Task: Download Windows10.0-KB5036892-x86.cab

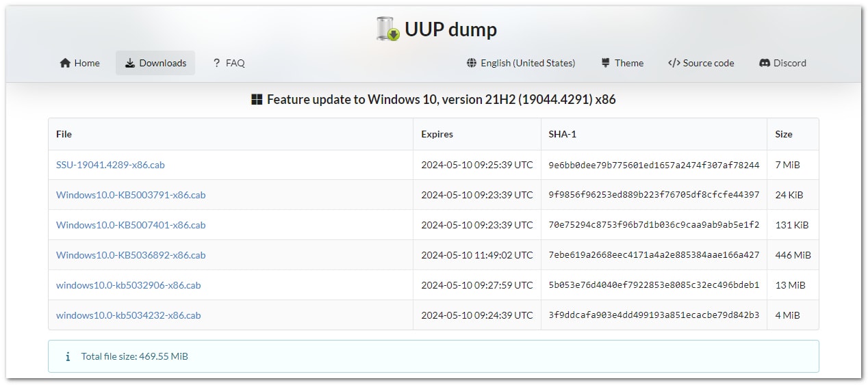Action: pyautogui.click(x=131, y=255)
